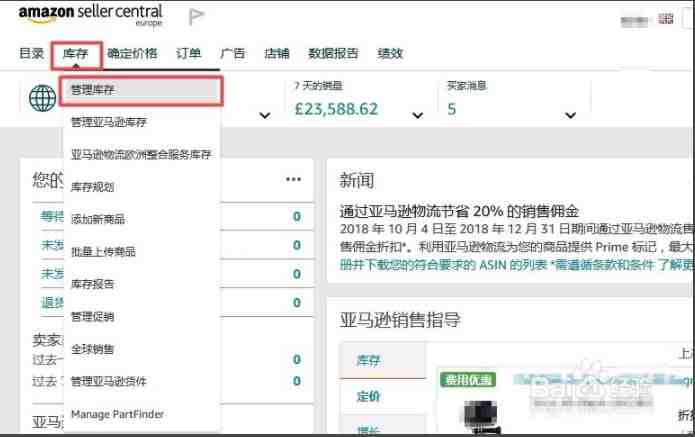Select 批量上传商品 menu entry

(103, 252)
